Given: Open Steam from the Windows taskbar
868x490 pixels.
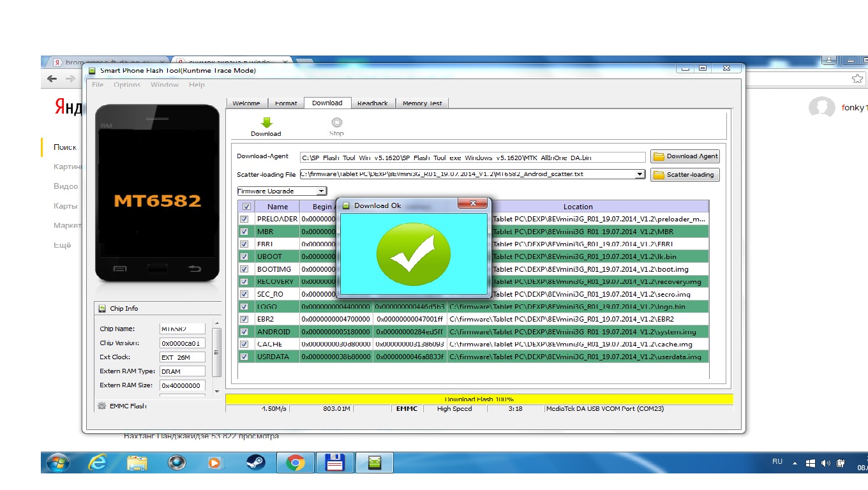Looking at the screenshot, I should coord(253,463).
